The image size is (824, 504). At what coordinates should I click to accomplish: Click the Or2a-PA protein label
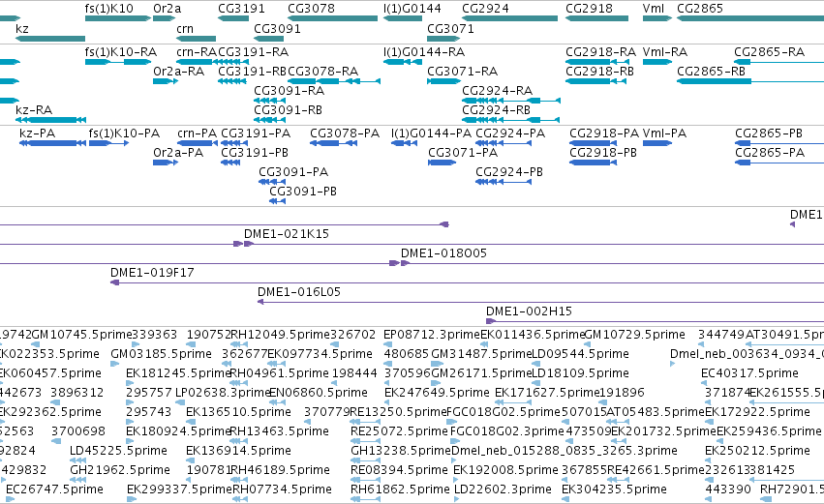(178, 152)
